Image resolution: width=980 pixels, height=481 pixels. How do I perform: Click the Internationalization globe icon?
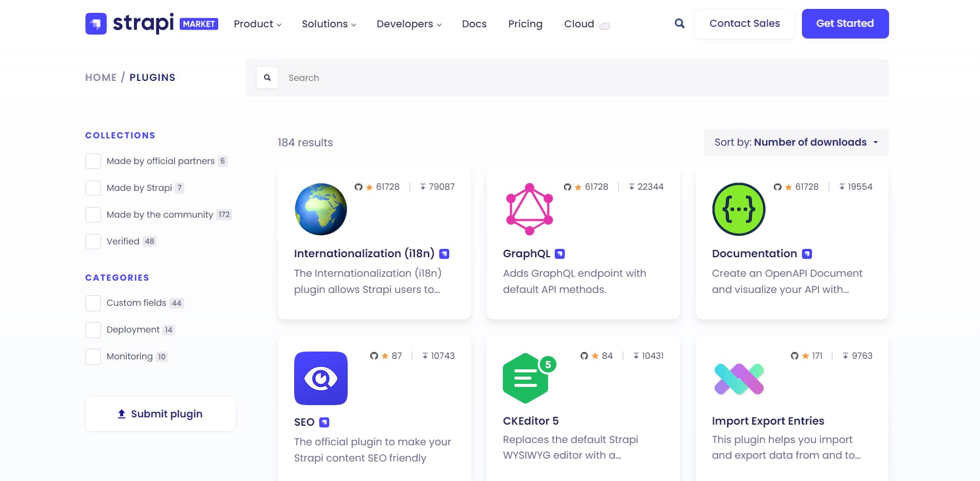(x=321, y=209)
